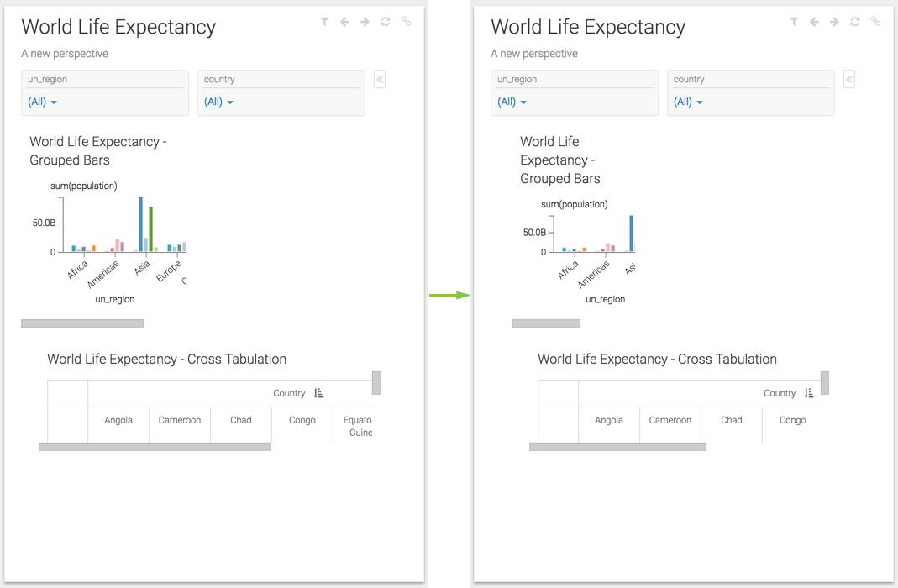Click the back arrow in left dashboard
This screenshot has height=588, width=898.
click(x=344, y=22)
